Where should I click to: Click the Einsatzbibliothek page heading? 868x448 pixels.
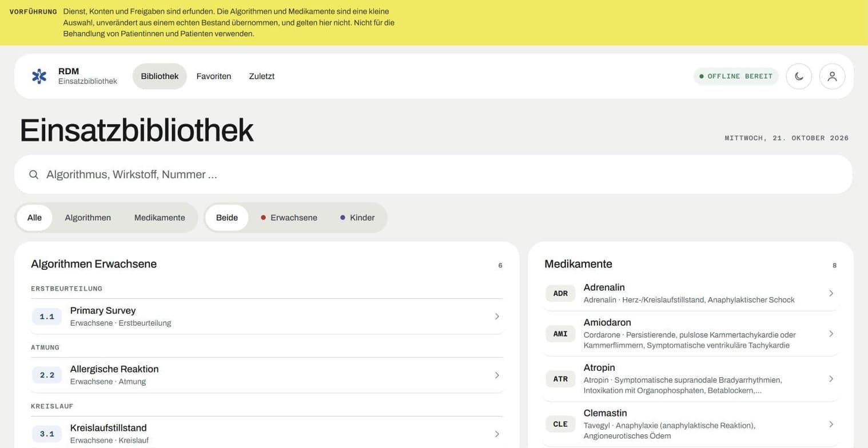tap(137, 130)
